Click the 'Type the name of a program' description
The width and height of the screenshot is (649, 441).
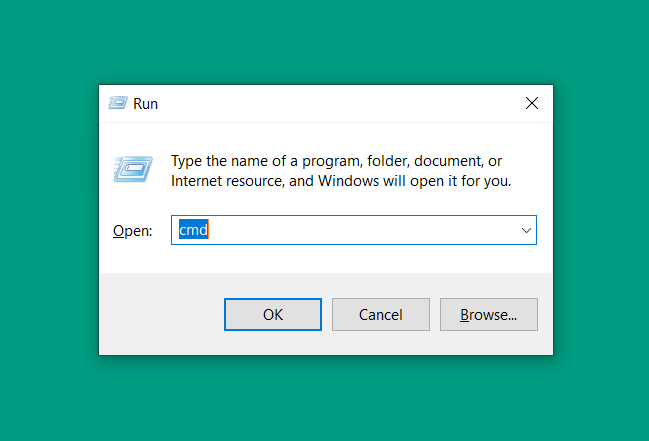point(341,171)
